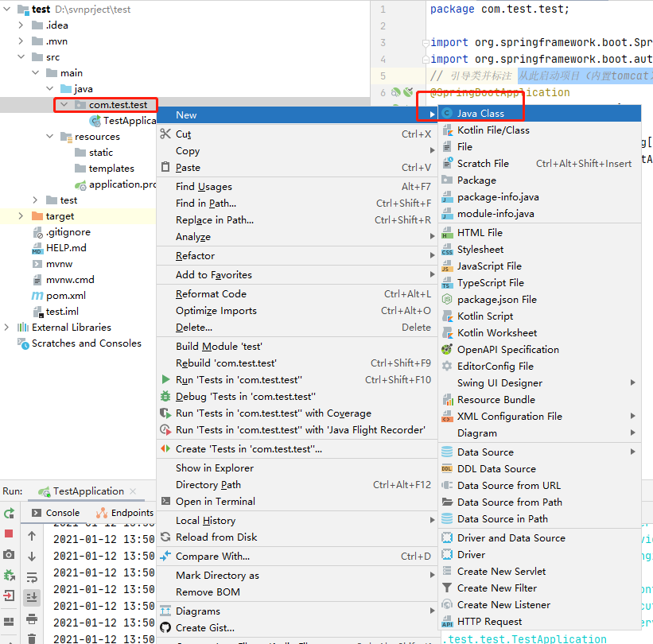Click the Java Class icon in submenu
The width and height of the screenshot is (653, 644).
[447, 113]
